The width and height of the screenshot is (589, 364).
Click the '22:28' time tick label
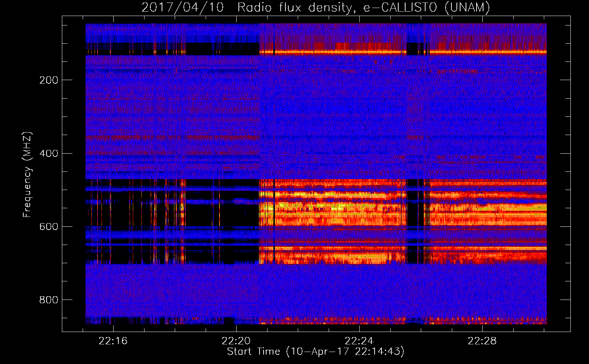click(482, 341)
